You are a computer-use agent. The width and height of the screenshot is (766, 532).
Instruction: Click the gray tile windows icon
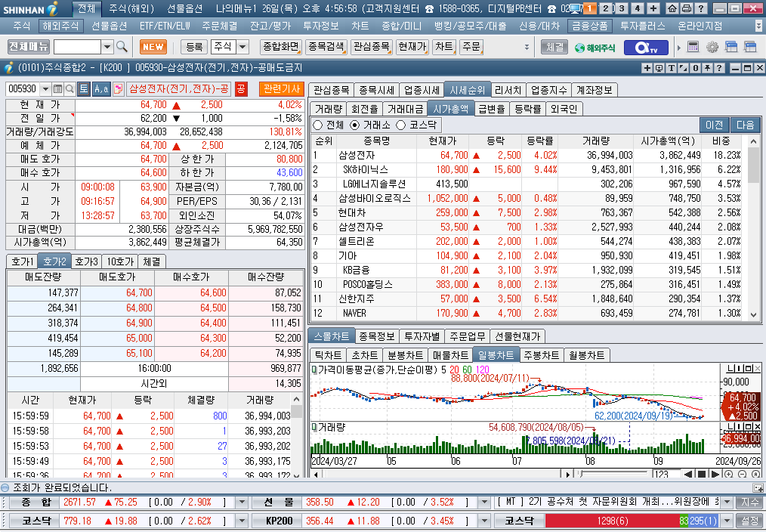click(750, 47)
